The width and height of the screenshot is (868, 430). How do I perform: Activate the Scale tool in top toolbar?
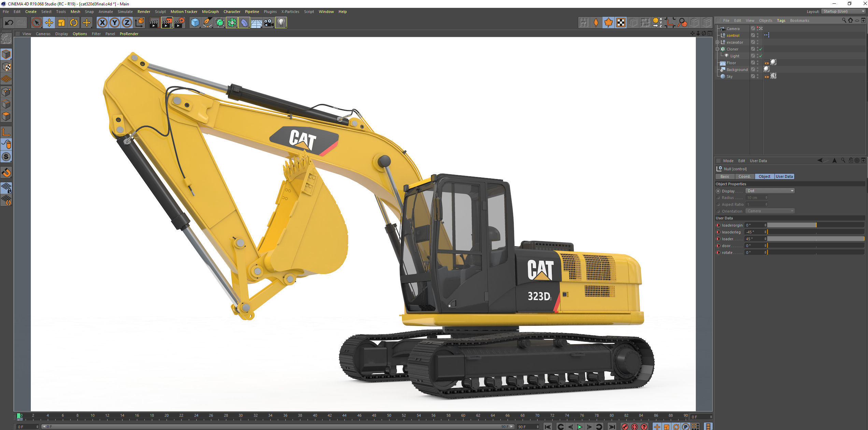pyautogui.click(x=61, y=23)
